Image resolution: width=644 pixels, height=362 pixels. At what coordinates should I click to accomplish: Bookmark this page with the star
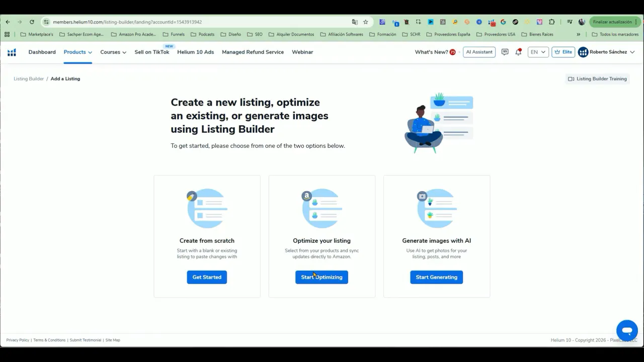pos(366,22)
